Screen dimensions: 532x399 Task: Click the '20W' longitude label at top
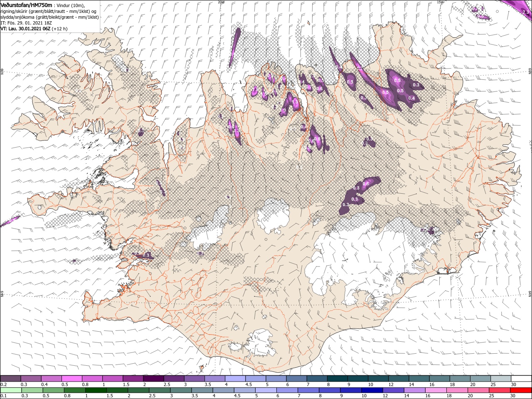(221, 2)
